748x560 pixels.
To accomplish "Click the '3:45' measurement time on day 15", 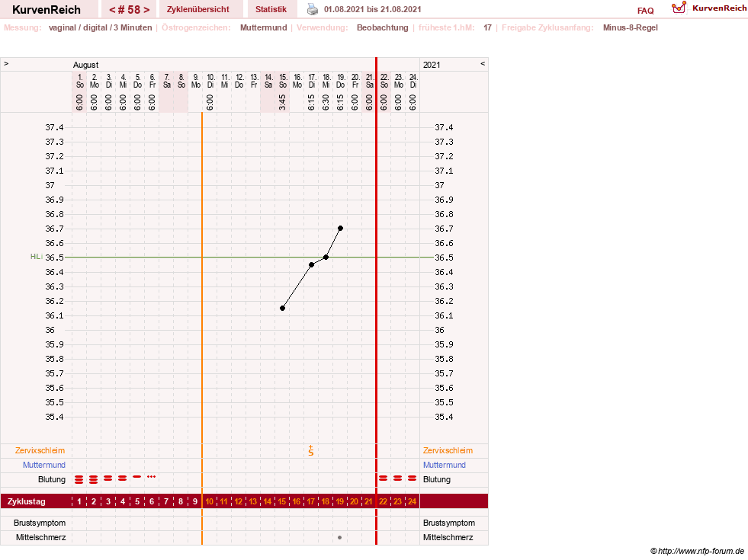I will click(282, 102).
